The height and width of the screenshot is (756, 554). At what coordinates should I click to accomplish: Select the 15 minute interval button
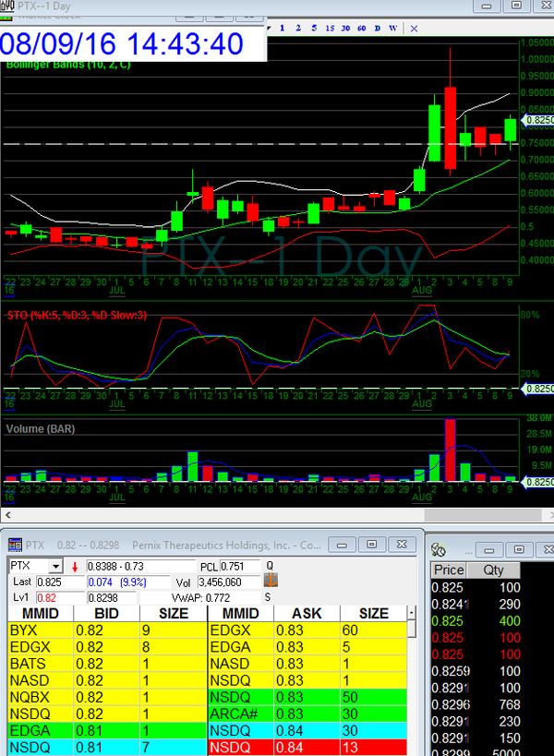click(x=330, y=30)
